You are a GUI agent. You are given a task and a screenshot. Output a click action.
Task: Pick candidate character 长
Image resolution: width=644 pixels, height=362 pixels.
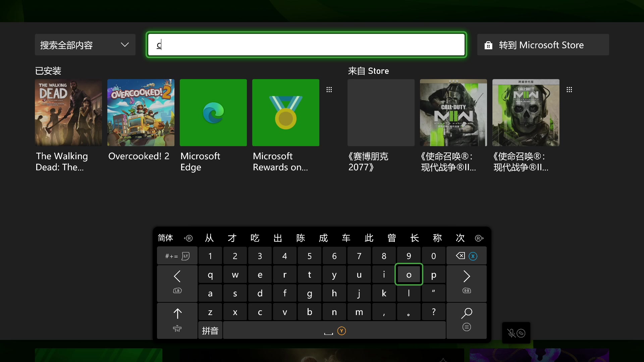[x=415, y=238]
